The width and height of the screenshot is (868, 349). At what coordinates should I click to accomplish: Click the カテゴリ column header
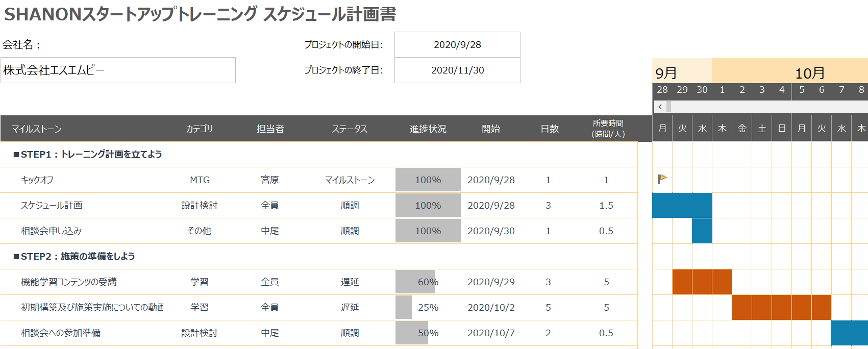pyautogui.click(x=200, y=129)
